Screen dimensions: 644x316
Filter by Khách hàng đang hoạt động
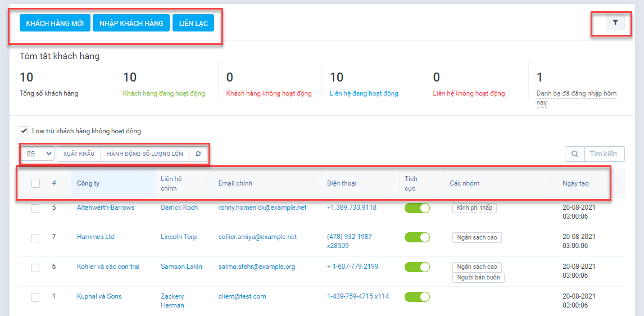click(164, 93)
